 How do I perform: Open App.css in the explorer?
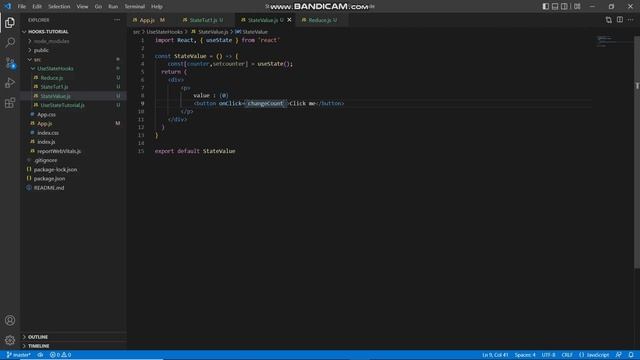pyautogui.click(x=46, y=115)
